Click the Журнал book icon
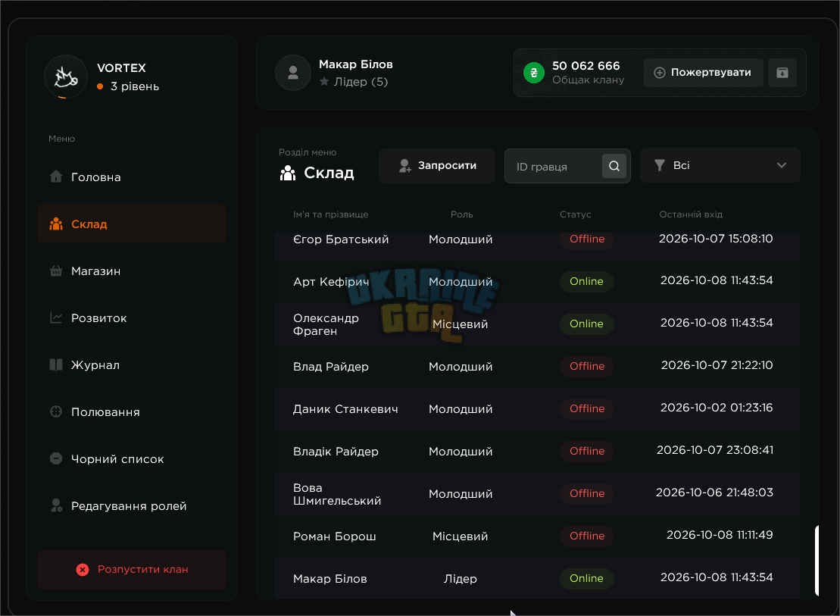 click(56, 365)
